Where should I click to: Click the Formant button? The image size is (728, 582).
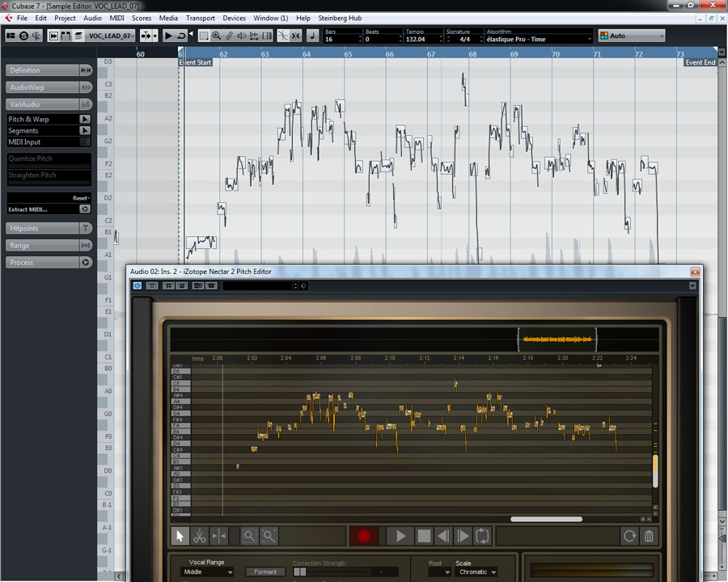265,572
